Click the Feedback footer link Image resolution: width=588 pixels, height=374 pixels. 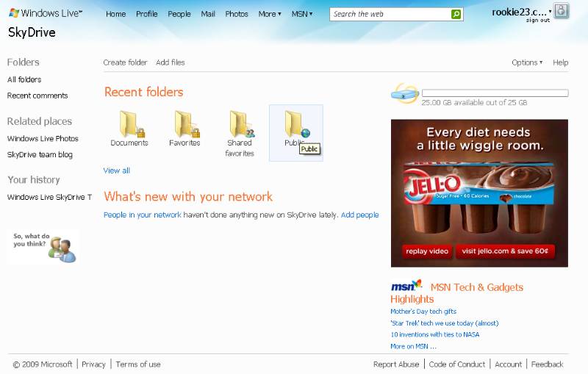tap(547, 364)
